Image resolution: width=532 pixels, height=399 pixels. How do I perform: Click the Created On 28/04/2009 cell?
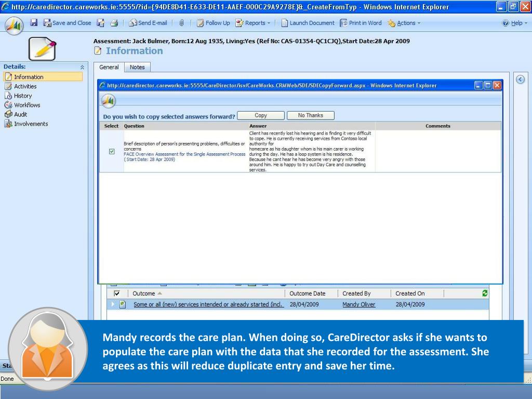410,304
